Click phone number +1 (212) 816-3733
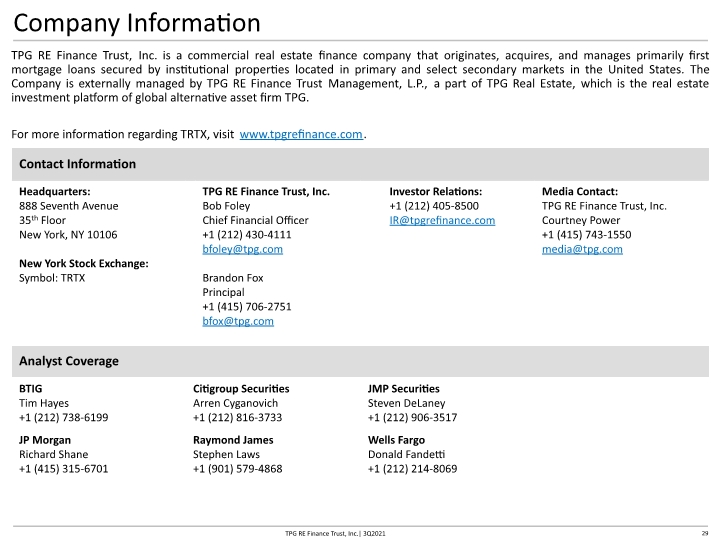This screenshot has width=720, height=540. pyautogui.click(x=237, y=417)
